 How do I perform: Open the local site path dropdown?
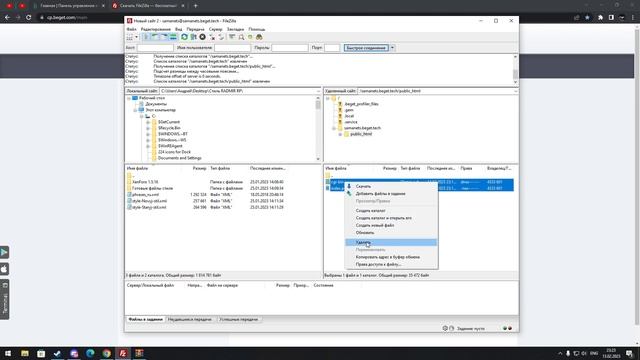(x=318, y=91)
